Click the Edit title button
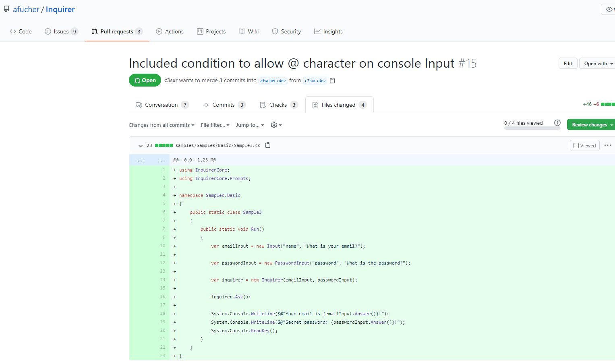This screenshot has width=615, height=364. point(568,64)
